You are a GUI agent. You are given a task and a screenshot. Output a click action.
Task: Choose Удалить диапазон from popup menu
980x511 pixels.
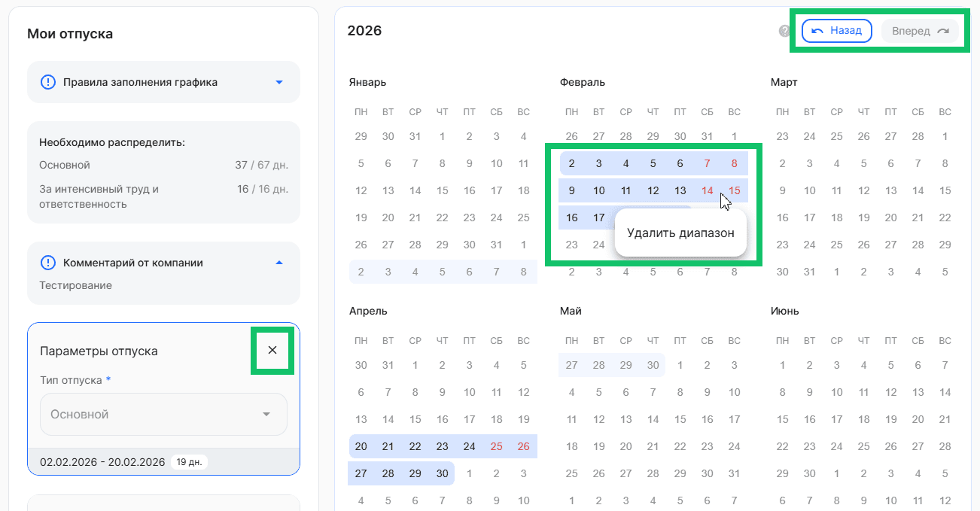(680, 233)
